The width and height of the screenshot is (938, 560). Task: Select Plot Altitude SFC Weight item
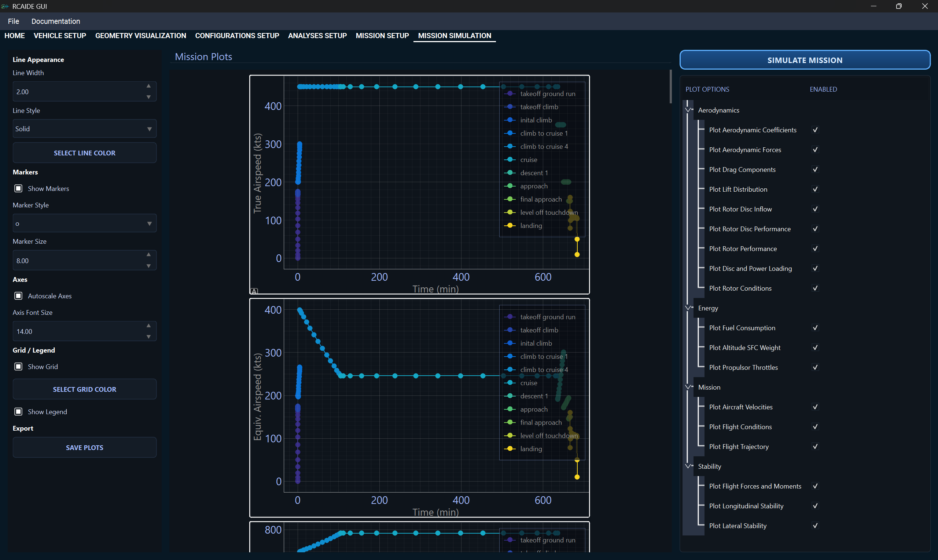click(744, 347)
